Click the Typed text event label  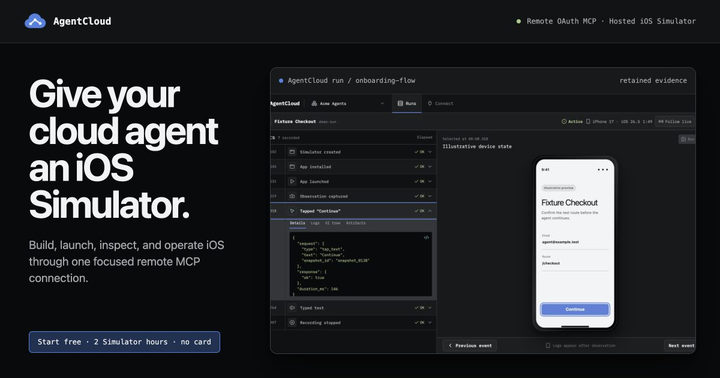[x=312, y=308]
